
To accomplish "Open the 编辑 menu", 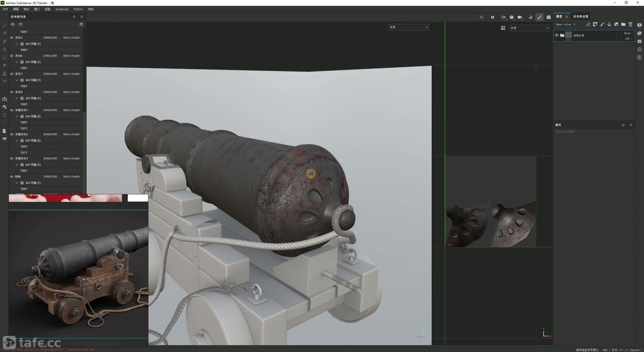I will coord(16,9).
